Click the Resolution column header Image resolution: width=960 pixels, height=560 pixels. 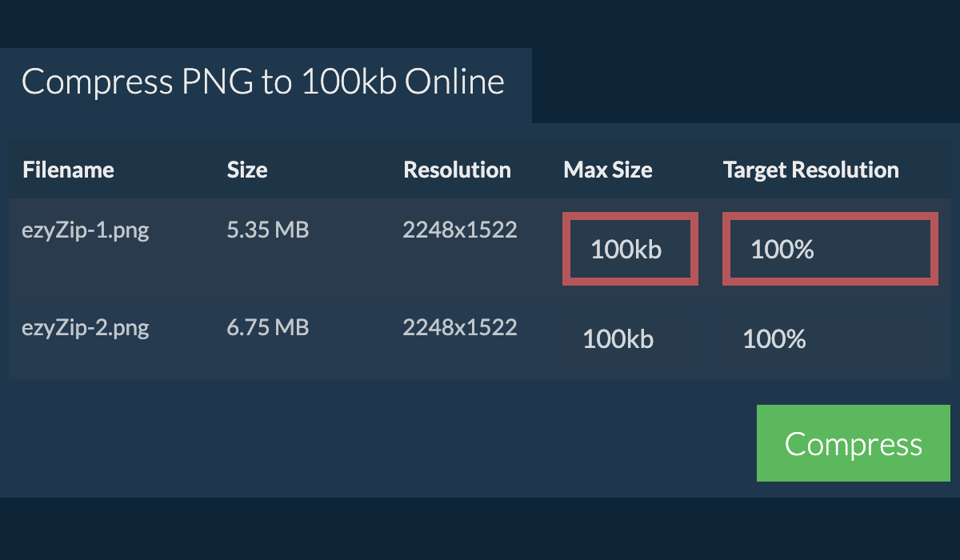457,169
